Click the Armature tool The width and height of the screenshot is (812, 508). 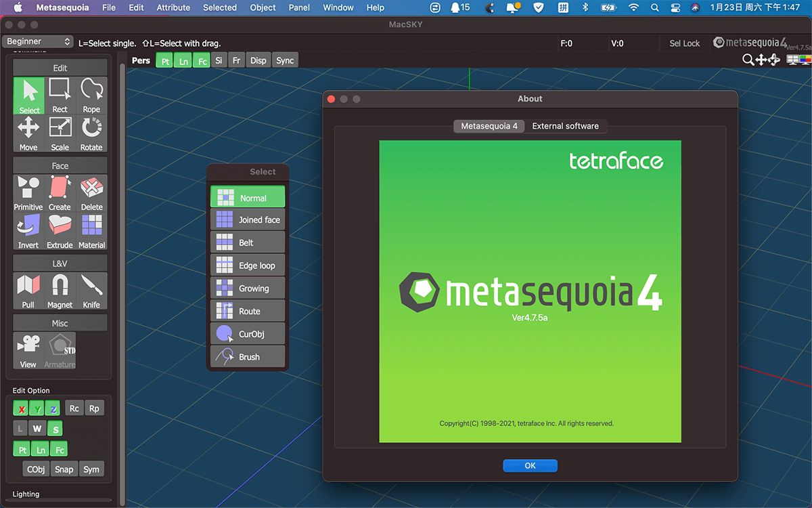coord(60,350)
